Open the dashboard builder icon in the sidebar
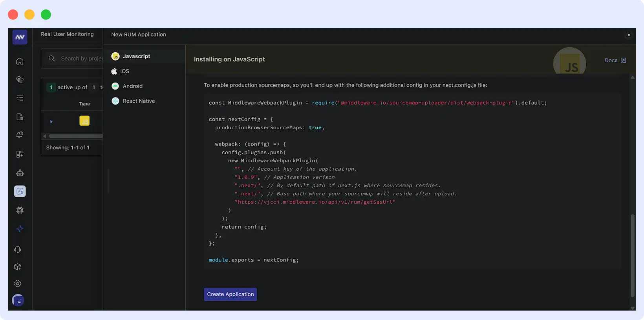Viewport: 644px width, 320px height. [x=20, y=154]
